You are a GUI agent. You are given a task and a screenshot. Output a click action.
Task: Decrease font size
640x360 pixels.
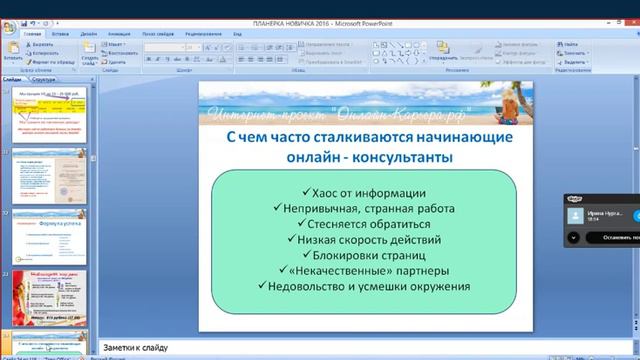pos(217,48)
